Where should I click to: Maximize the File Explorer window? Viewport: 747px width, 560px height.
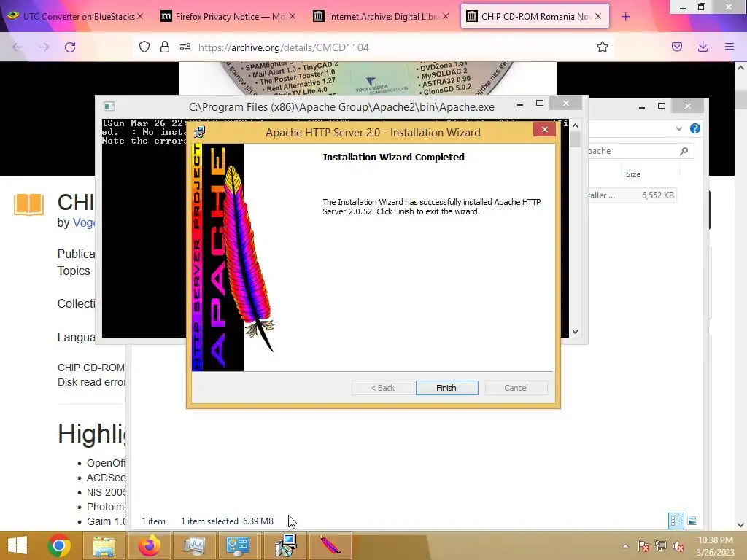coord(662,106)
